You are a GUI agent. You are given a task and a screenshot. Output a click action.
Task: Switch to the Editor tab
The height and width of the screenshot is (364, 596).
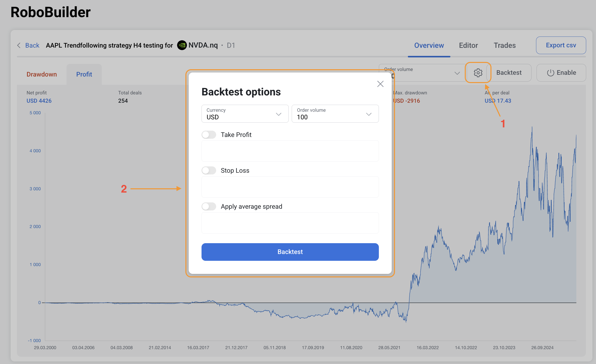tap(468, 45)
